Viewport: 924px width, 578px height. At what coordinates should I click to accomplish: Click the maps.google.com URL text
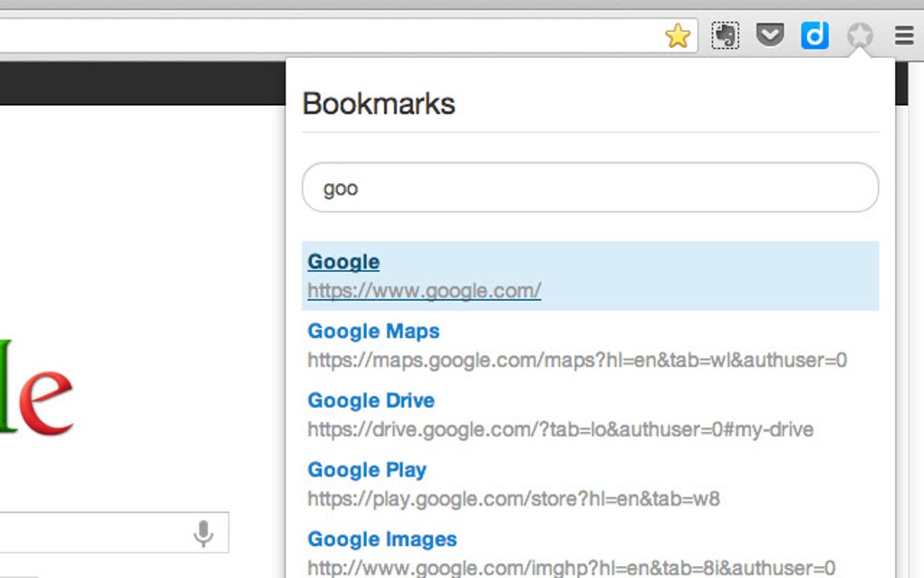577,361
